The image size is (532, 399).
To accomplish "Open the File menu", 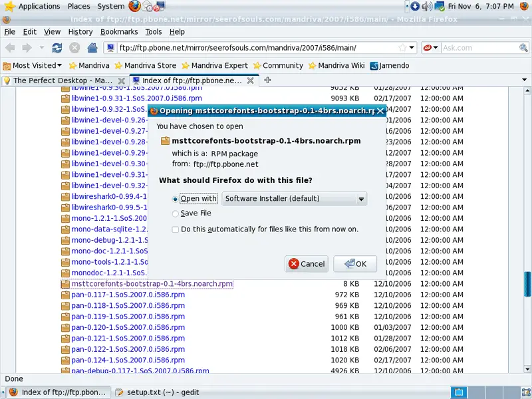I will coord(10,32).
